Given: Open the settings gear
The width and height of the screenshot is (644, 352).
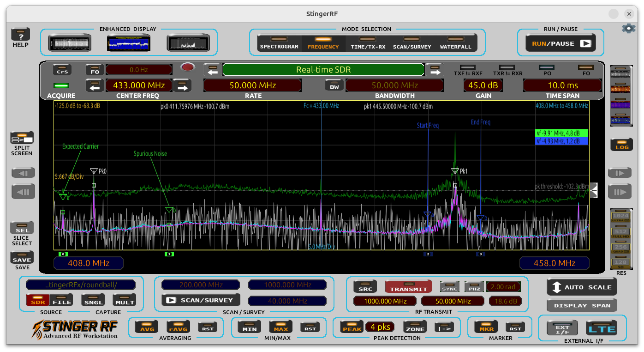Looking at the screenshot, I should [628, 28].
